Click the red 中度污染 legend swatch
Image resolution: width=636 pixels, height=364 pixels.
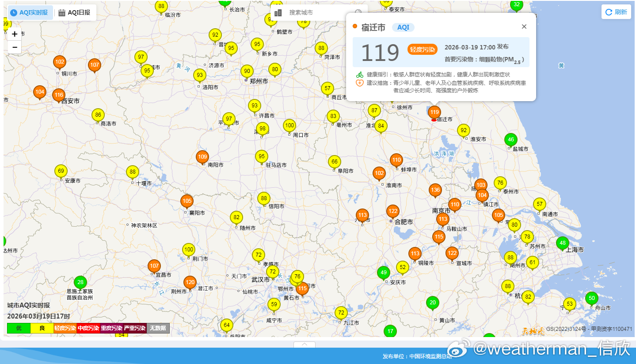[x=88, y=328]
